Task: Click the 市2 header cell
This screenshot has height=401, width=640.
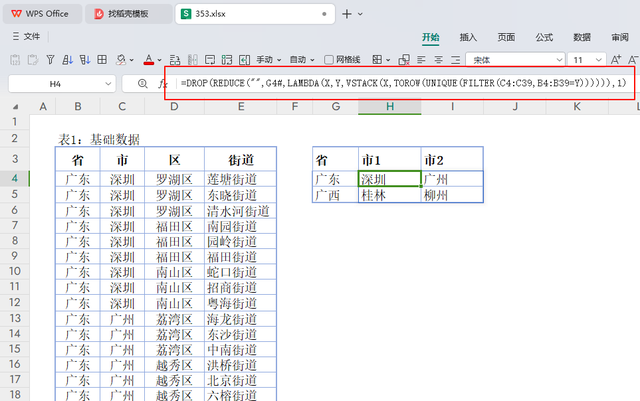Action: (x=452, y=160)
